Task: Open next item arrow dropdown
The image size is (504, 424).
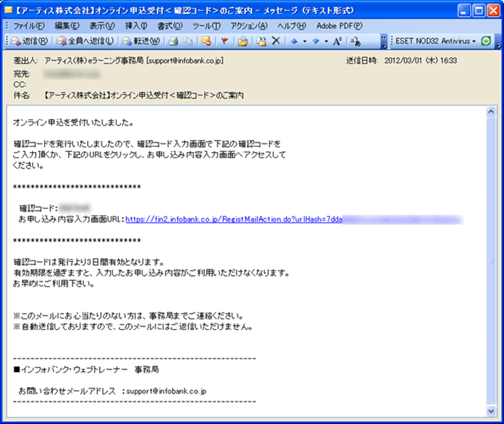Action: pos(326,41)
